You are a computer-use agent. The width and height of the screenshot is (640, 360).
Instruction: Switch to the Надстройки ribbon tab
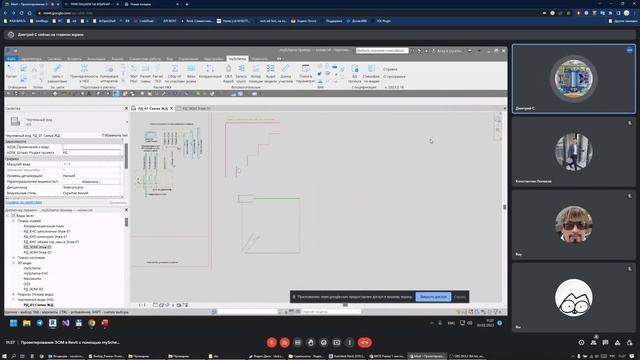click(213, 59)
